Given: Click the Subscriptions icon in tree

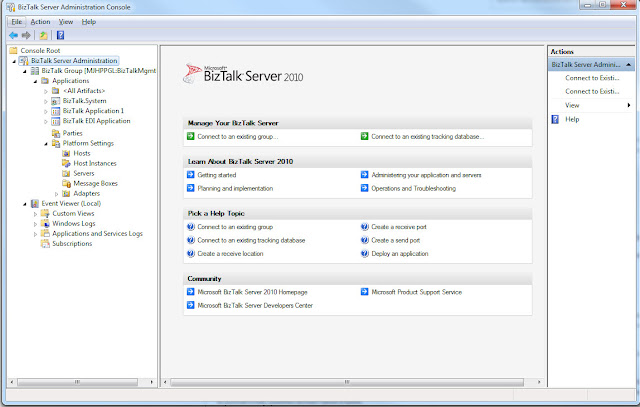Looking at the screenshot, I should coord(45,244).
